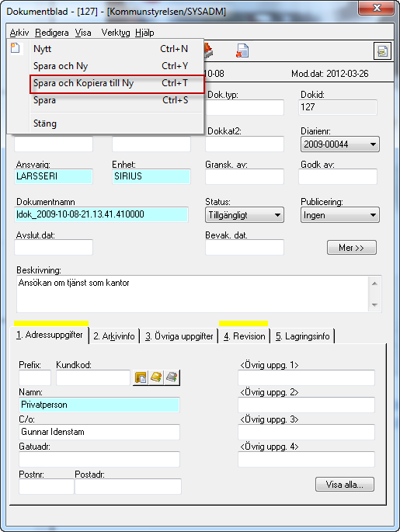This screenshot has height=532, width=400.
Task: Click the Gatuadr input field
Action: coord(99,459)
